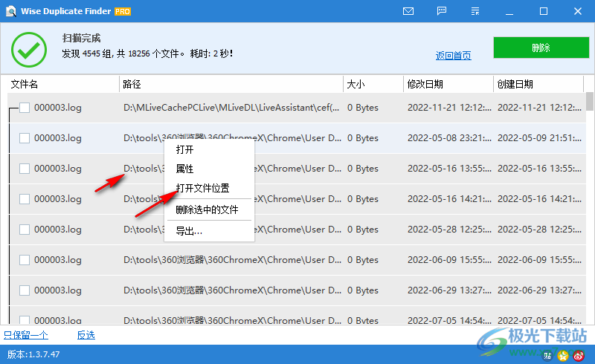Click the Wise Duplicate Finder app logo
Viewport: 595px width, 364px height.
(11, 11)
